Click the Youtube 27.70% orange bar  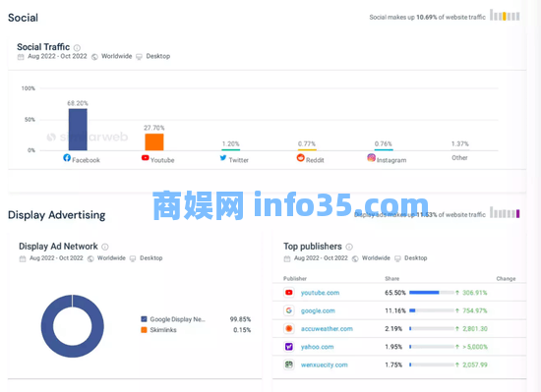coord(154,141)
